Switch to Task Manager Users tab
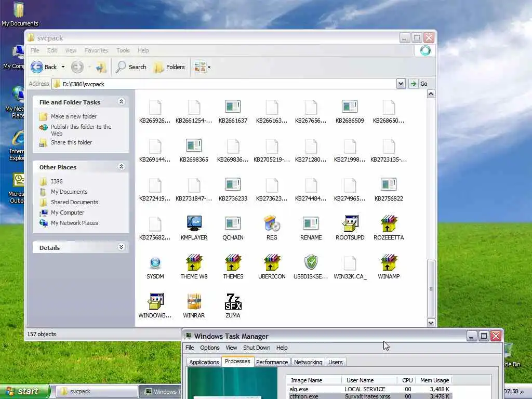This screenshot has height=399, width=532. (x=335, y=362)
